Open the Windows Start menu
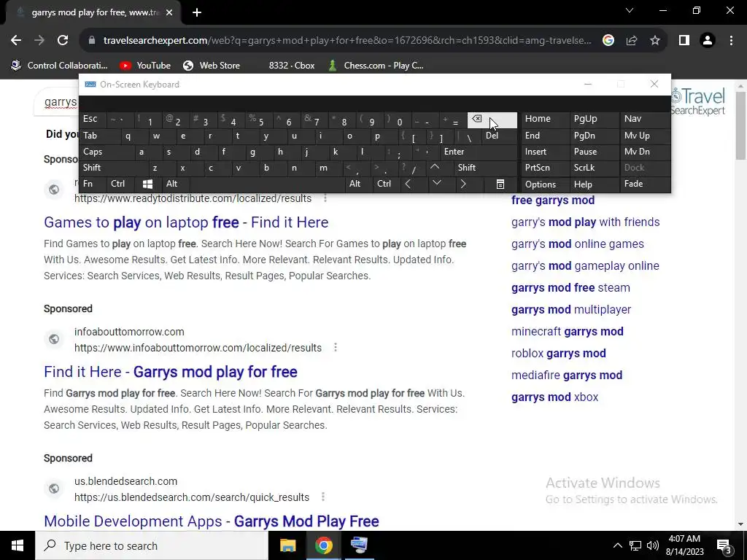Screen dimensions: 747x560 click(18, 545)
